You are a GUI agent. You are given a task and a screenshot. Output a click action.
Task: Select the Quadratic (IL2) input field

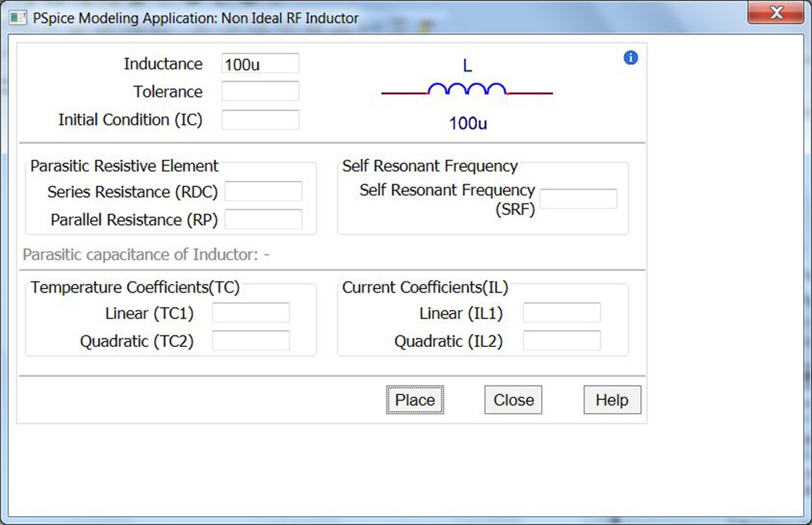562,341
